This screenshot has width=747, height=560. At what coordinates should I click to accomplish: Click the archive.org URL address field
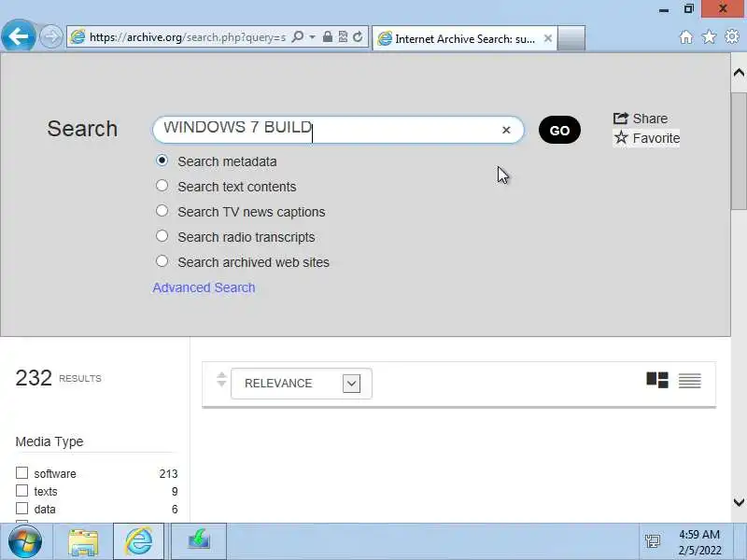point(188,37)
